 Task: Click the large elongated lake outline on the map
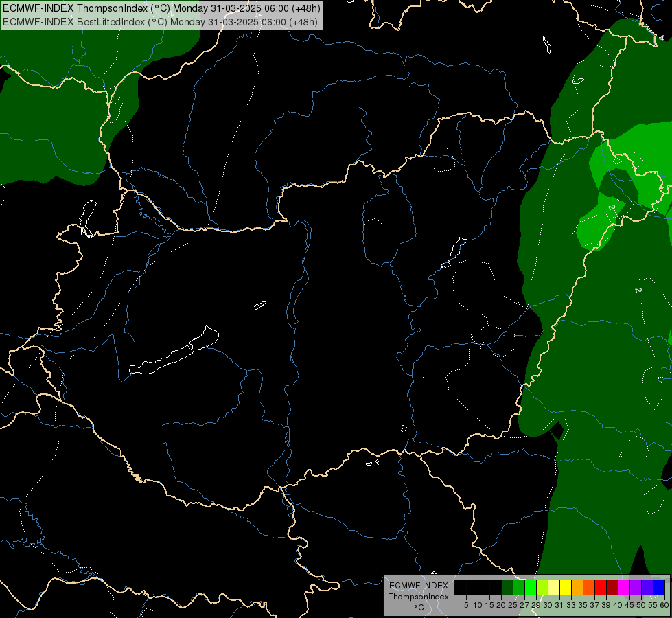click(x=174, y=351)
